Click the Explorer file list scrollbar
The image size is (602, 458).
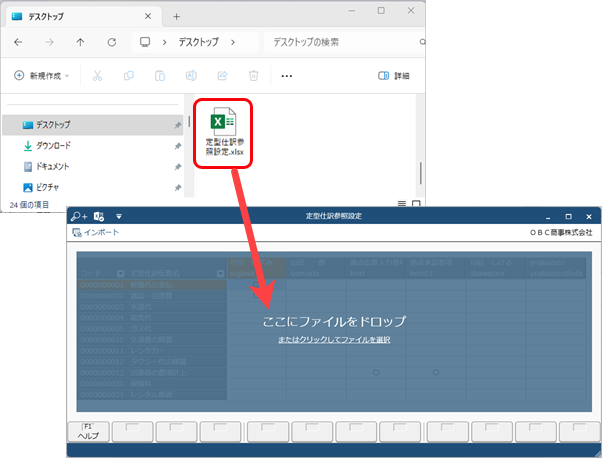(x=420, y=173)
